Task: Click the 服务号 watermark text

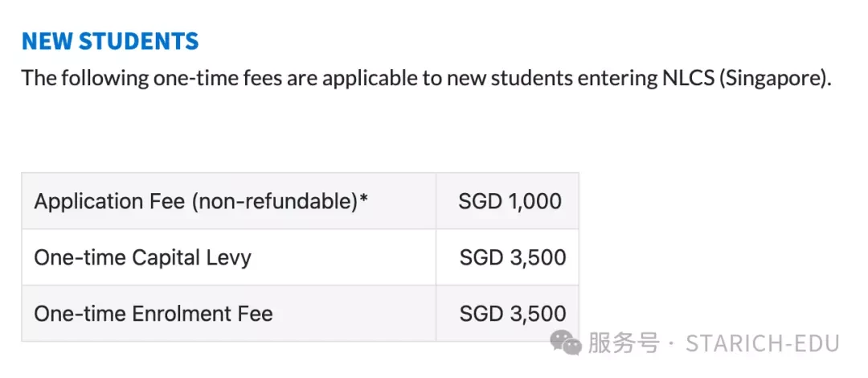Action: 624,343
